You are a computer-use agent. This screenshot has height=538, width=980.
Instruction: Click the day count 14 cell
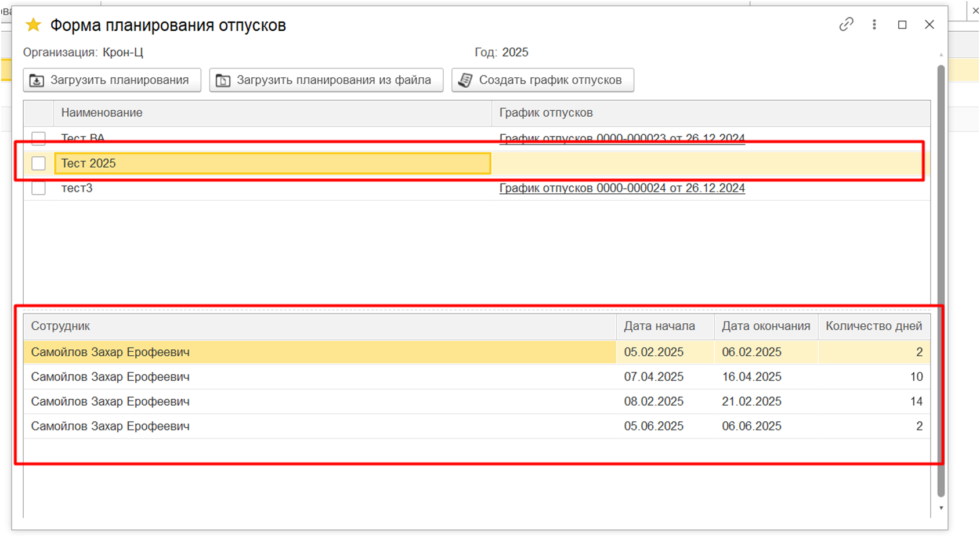(874, 402)
